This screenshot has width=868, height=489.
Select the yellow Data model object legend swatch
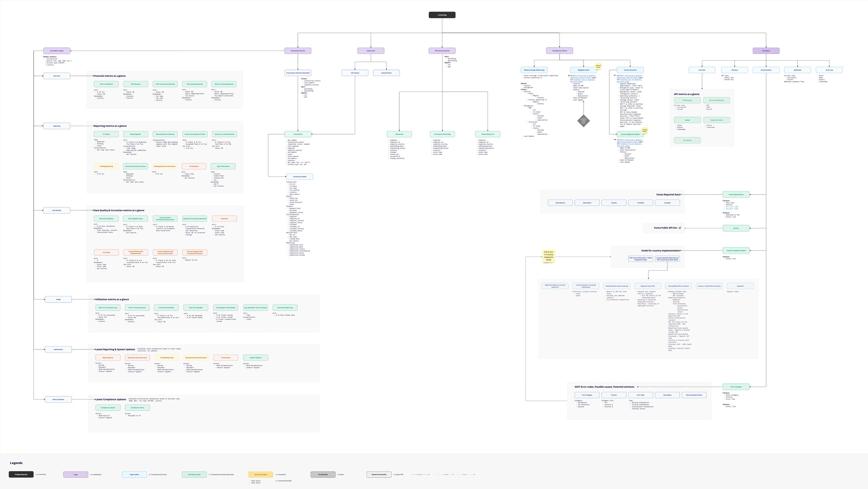click(261, 475)
